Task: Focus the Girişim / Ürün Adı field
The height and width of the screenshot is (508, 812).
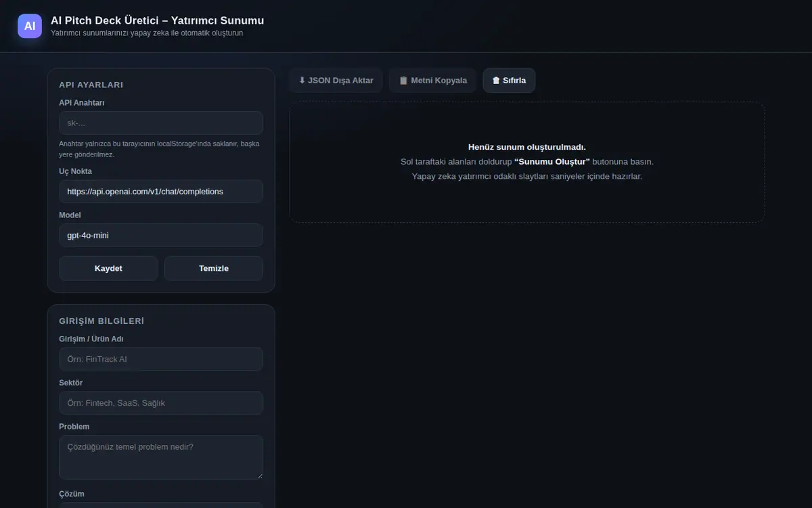Action: click(161, 359)
